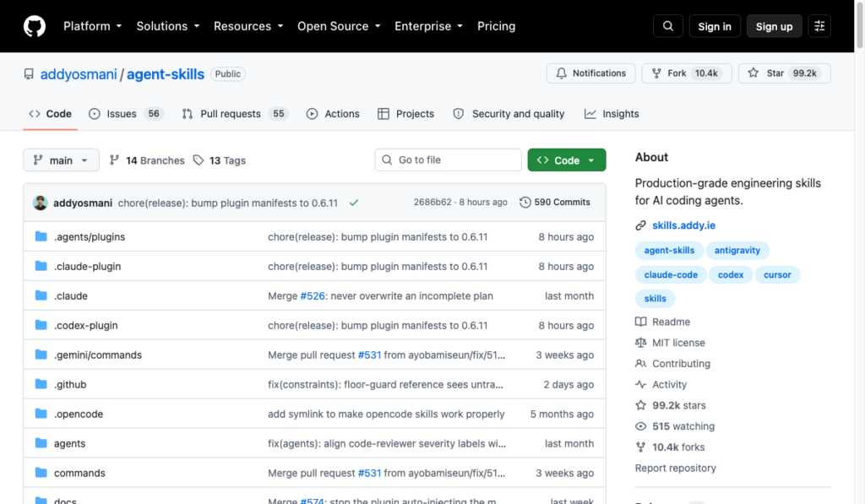Viewport: 865px width, 504px height.
Task: Click the eye icon beside 515 watching
Action: [640, 426]
